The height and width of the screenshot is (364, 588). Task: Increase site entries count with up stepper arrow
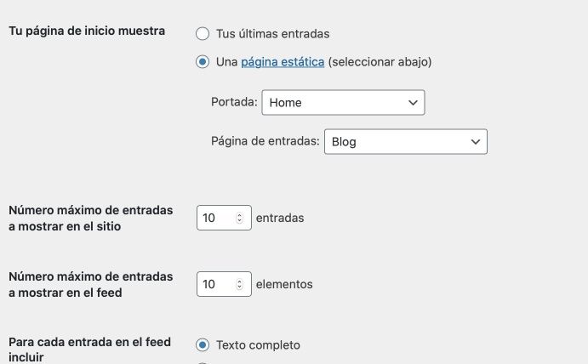pos(240,215)
